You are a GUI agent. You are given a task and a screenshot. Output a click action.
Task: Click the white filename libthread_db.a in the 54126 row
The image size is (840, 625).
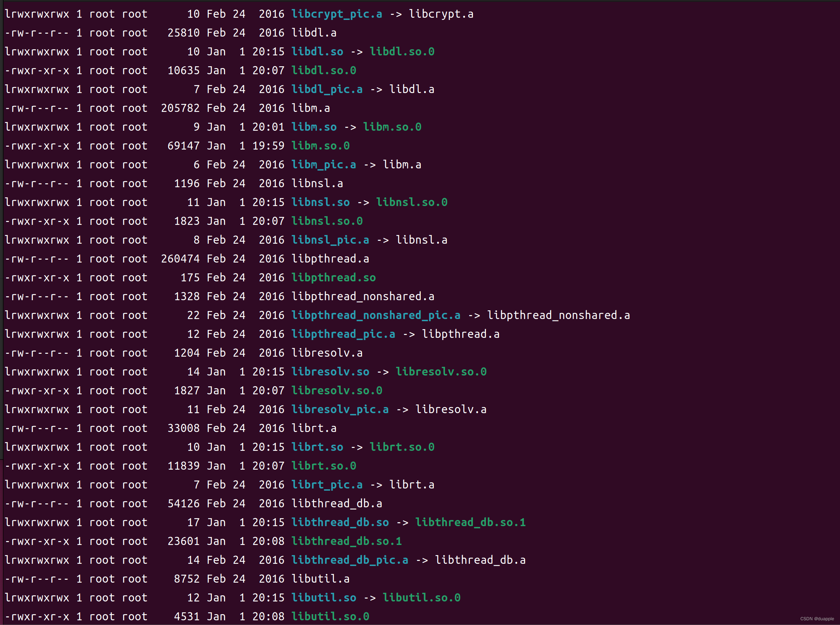tap(337, 504)
